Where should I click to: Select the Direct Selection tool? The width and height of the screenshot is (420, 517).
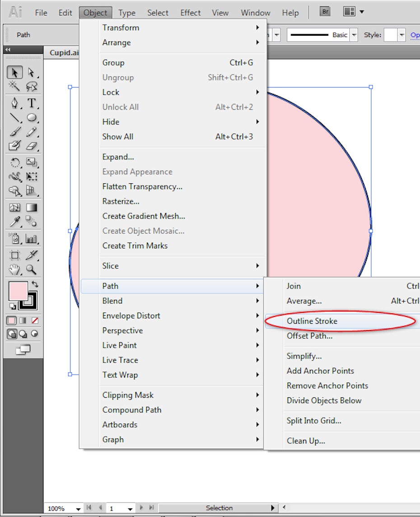pos(31,72)
